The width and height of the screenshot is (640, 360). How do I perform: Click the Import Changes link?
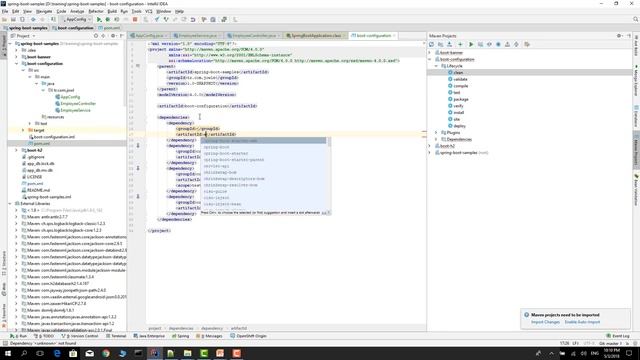tap(545, 322)
